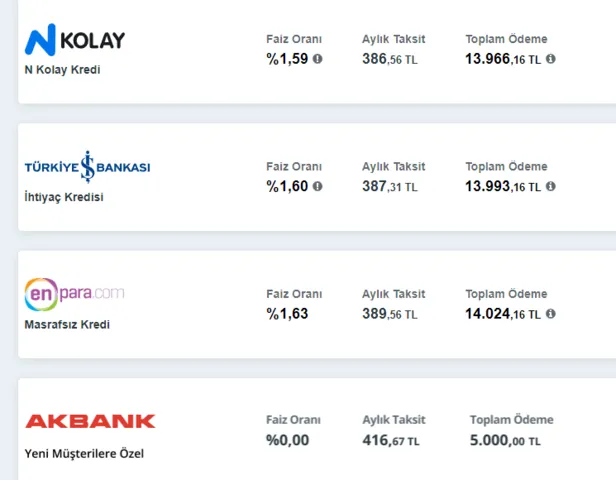Click Akbank's %0,00 interest rate
The height and width of the screenshot is (480, 616).
[288, 440]
